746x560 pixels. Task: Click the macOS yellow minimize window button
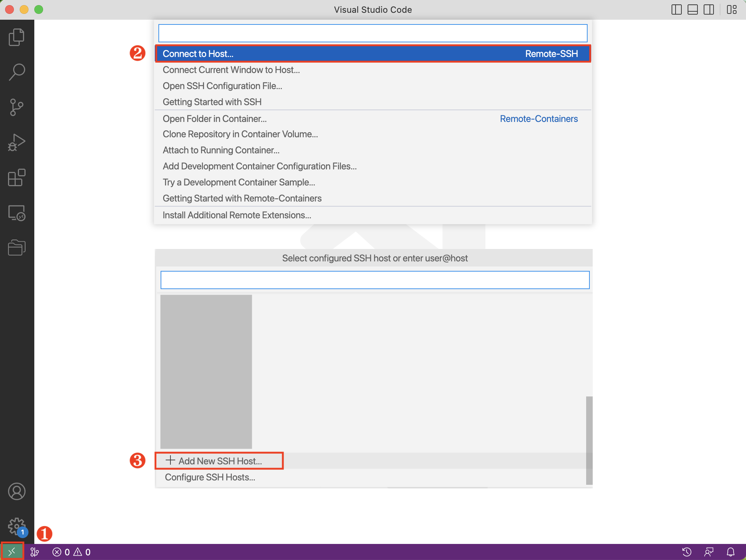24,9
